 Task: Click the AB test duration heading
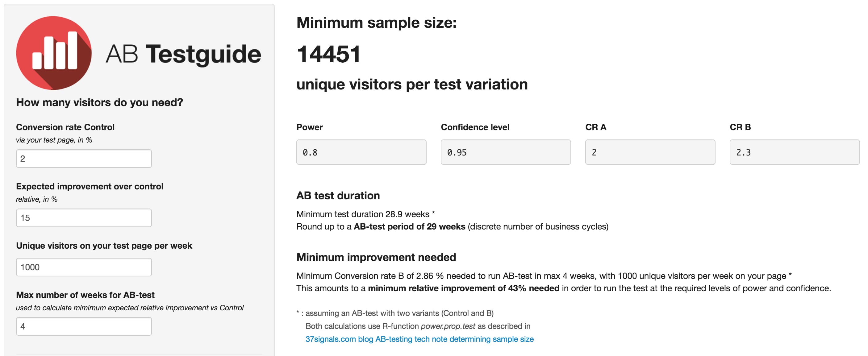[x=338, y=196]
